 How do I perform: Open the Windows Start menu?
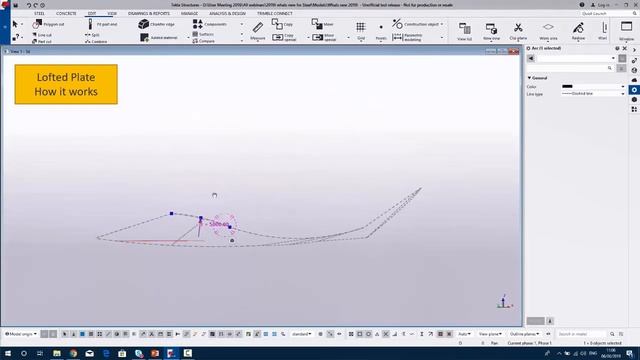point(8,353)
